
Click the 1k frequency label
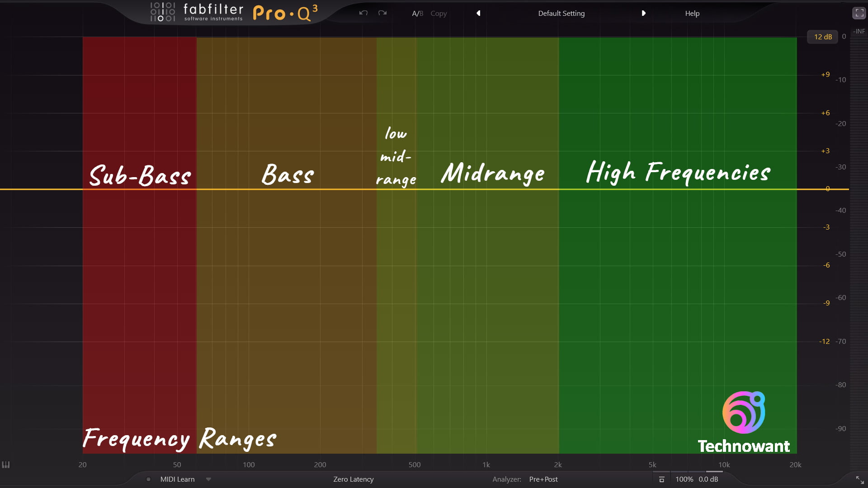(486, 465)
